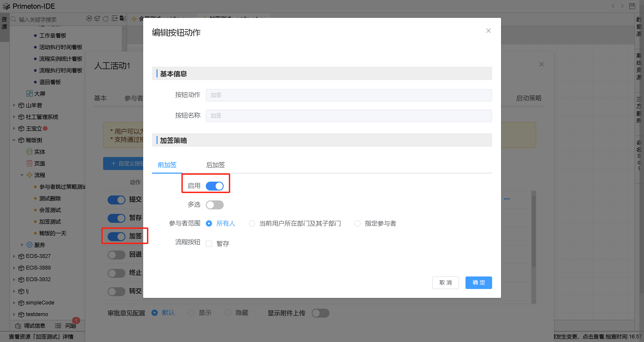
Task: Select 指定参与者 radio option
Action: [x=357, y=223]
